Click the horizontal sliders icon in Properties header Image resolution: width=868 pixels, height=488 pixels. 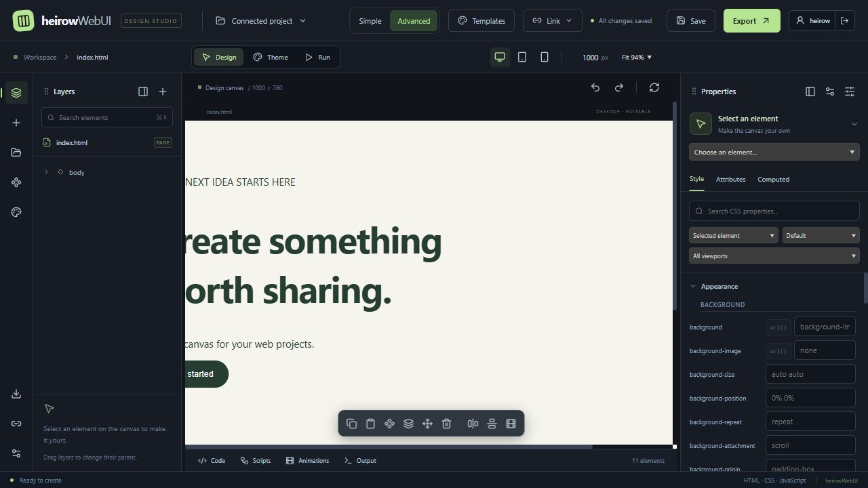tap(830, 91)
